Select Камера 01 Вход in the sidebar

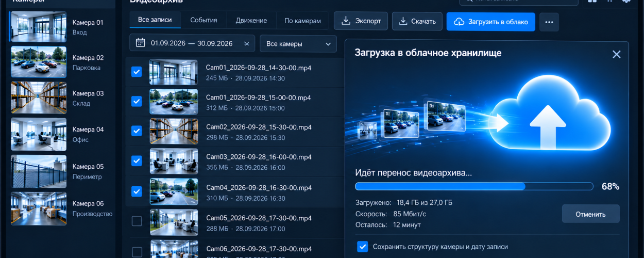point(62,27)
